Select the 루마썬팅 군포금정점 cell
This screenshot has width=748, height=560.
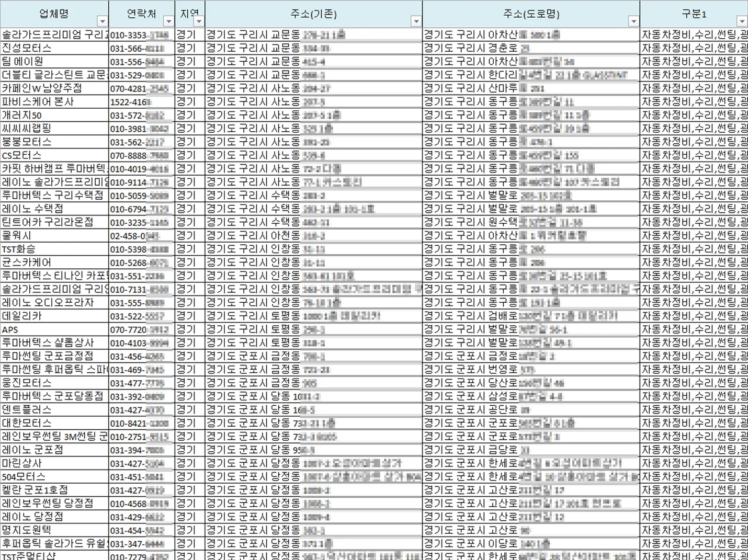(x=54, y=356)
